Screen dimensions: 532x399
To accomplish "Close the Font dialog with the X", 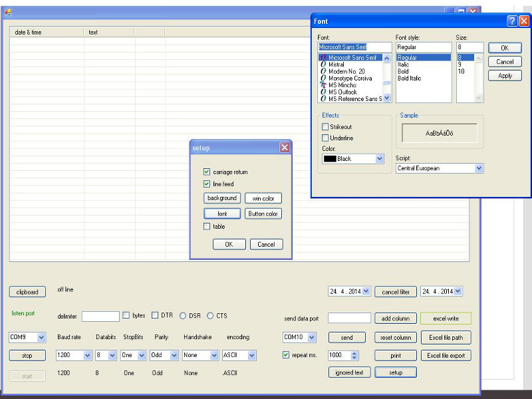I will click(x=524, y=21).
